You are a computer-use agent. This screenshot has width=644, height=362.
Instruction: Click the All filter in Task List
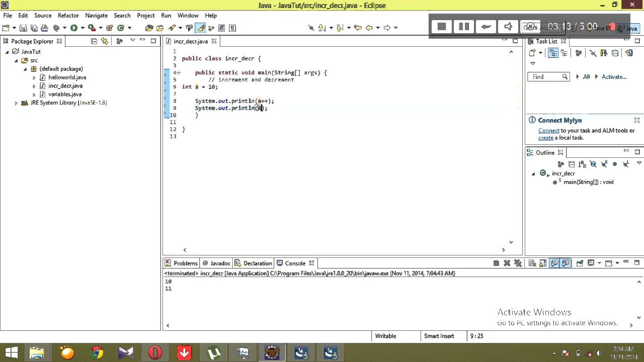coord(586,77)
